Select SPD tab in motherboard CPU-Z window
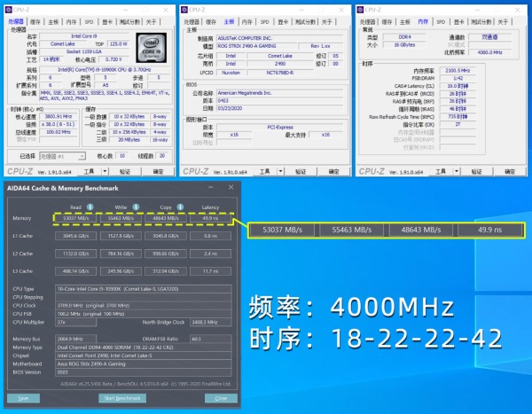This screenshot has width=532, height=414. (x=265, y=22)
